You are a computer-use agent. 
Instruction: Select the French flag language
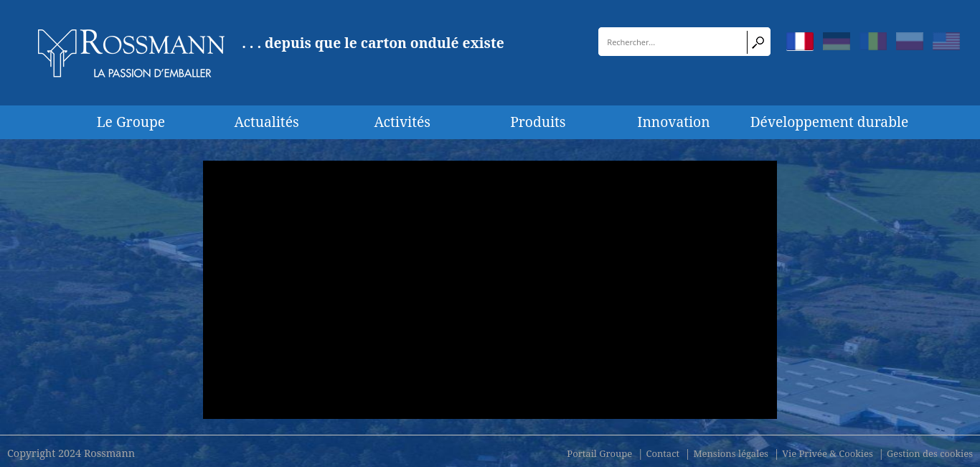[x=800, y=42]
